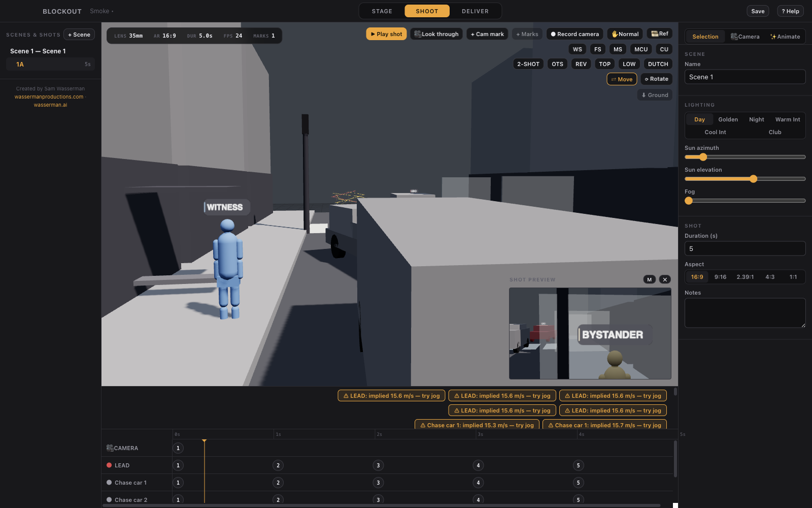Select FS shot framing
This screenshot has height=508, width=812.
coord(598,49)
